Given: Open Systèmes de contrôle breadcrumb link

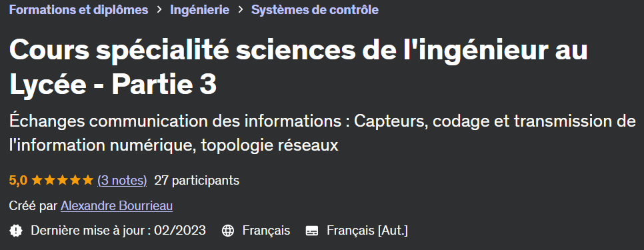Looking at the screenshot, I should coord(315,10).
